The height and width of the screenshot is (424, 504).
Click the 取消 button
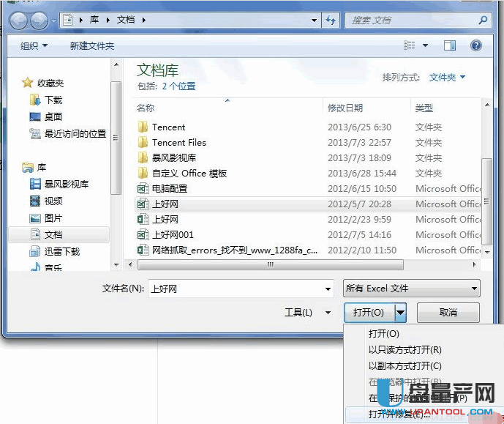(x=448, y=313)
